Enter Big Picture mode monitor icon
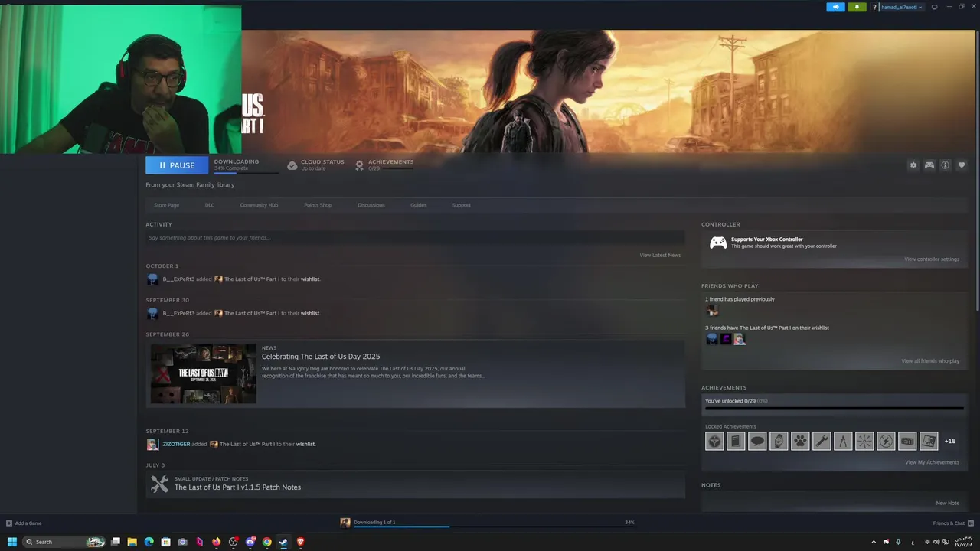Screen dimensions: 980x551 [x=934, y=7]
